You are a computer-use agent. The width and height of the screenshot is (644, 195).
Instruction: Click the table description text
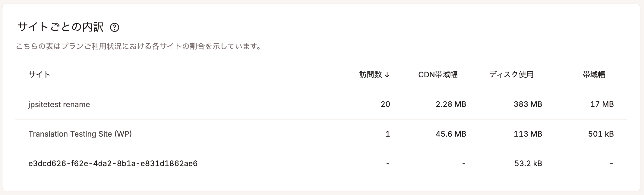(139, 46)
